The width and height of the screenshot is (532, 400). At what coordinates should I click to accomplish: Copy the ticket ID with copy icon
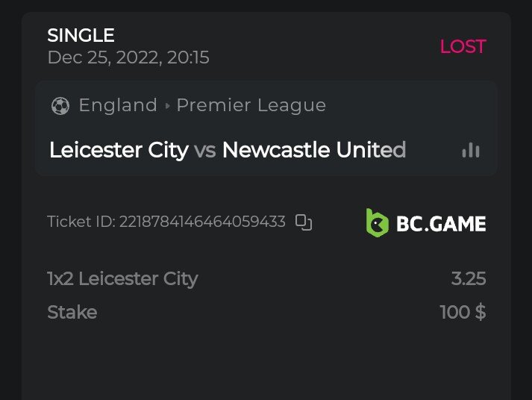coord(303,222)
